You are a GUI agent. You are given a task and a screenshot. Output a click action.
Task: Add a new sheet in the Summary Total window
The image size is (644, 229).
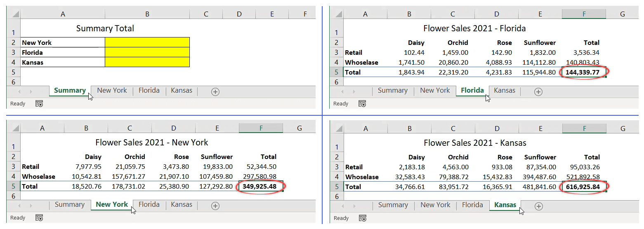215,92
